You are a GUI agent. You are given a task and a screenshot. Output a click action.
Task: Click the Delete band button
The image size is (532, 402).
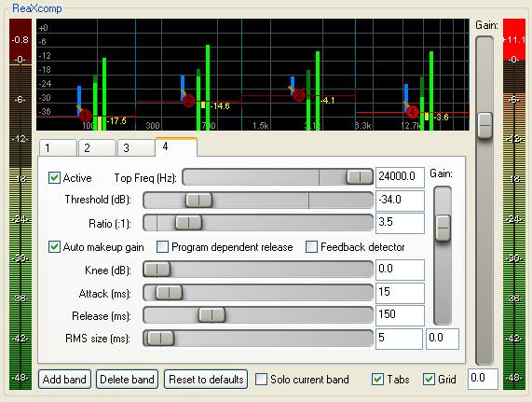(x=127, y=379)
